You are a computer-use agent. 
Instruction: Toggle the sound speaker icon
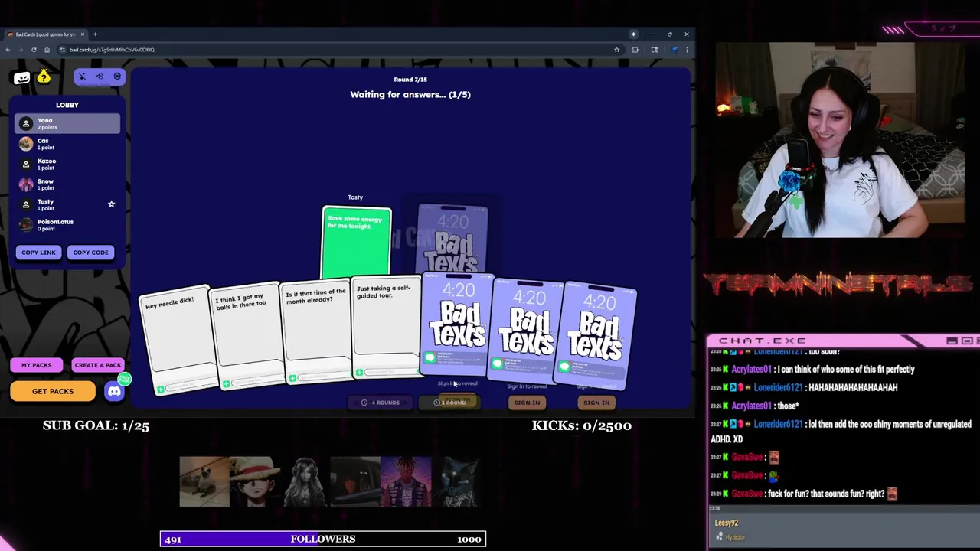[100, 77]
